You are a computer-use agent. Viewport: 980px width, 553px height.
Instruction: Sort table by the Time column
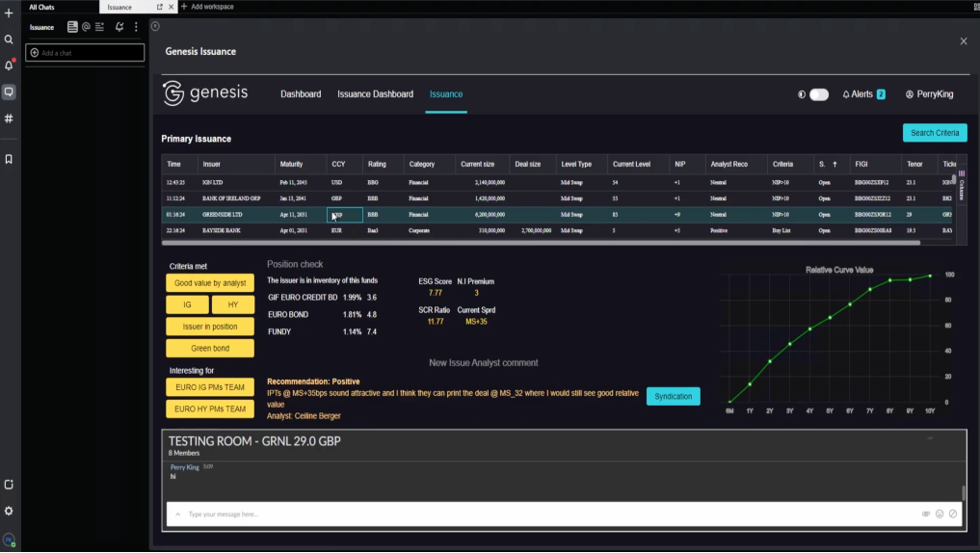point(173,165)
